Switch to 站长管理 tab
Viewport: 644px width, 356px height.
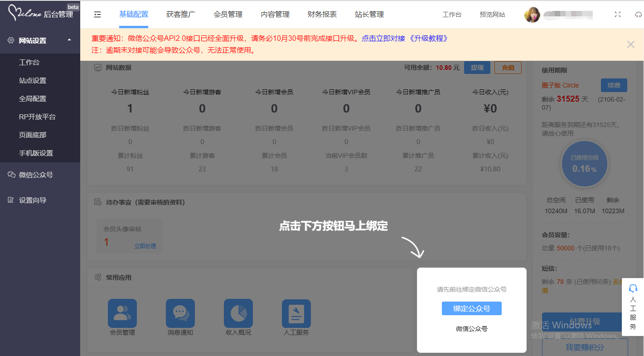369,15
